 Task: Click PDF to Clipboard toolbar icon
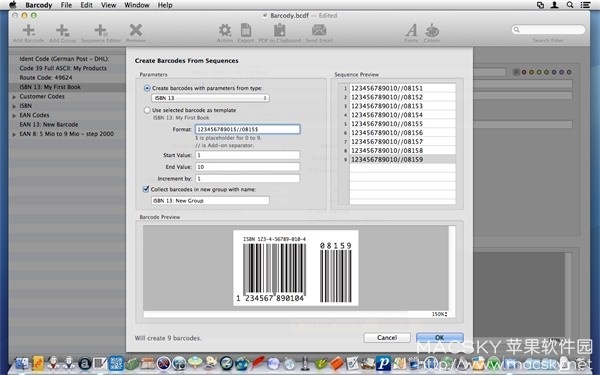click(x=280, y=30)
